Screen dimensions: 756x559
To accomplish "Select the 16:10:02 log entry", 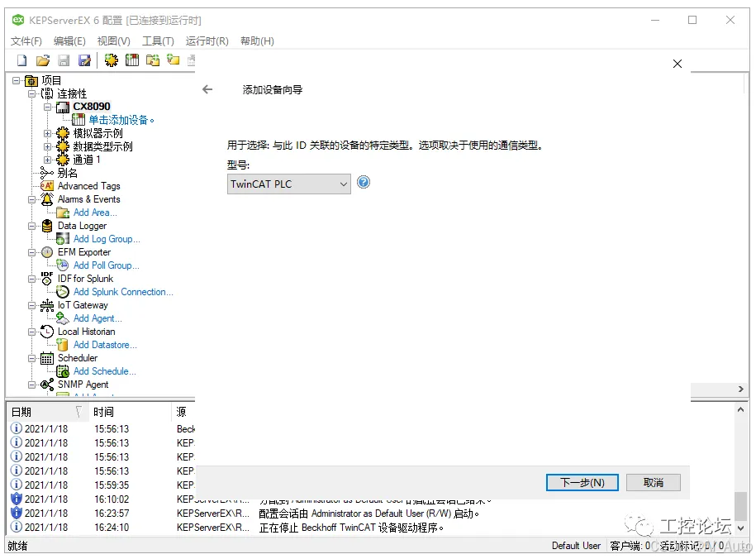I will click(370, 499).
